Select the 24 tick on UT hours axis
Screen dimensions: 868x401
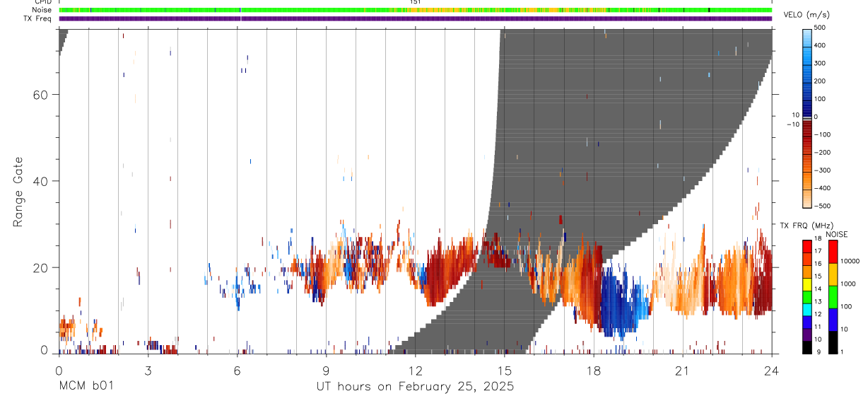click(x=771, y=370)
